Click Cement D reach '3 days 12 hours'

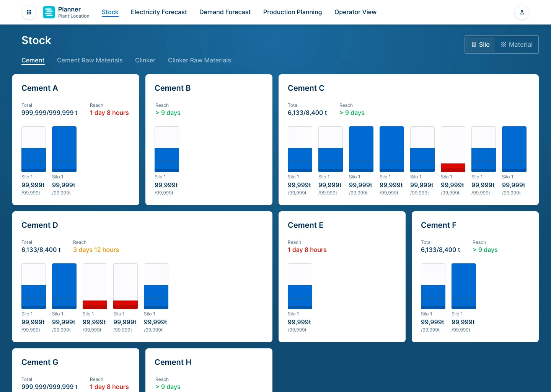coord(96,250)
